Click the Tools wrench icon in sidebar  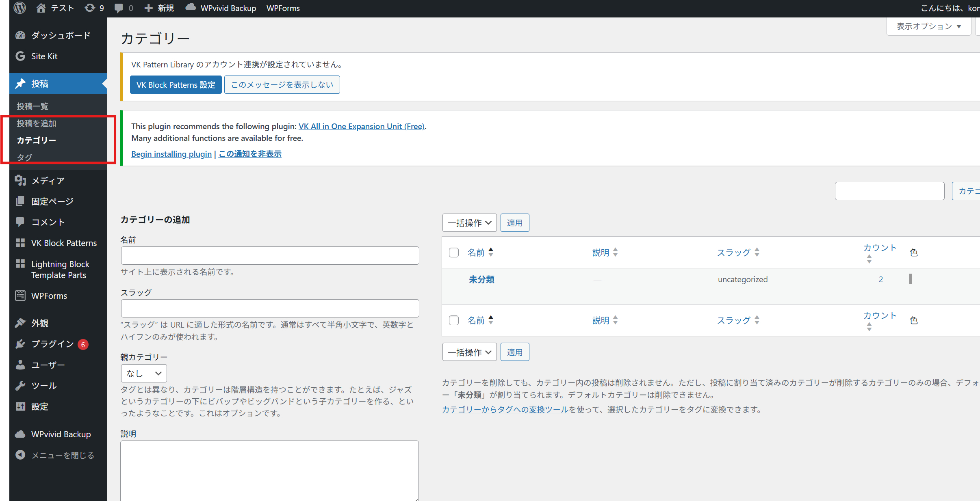[20, 385]
